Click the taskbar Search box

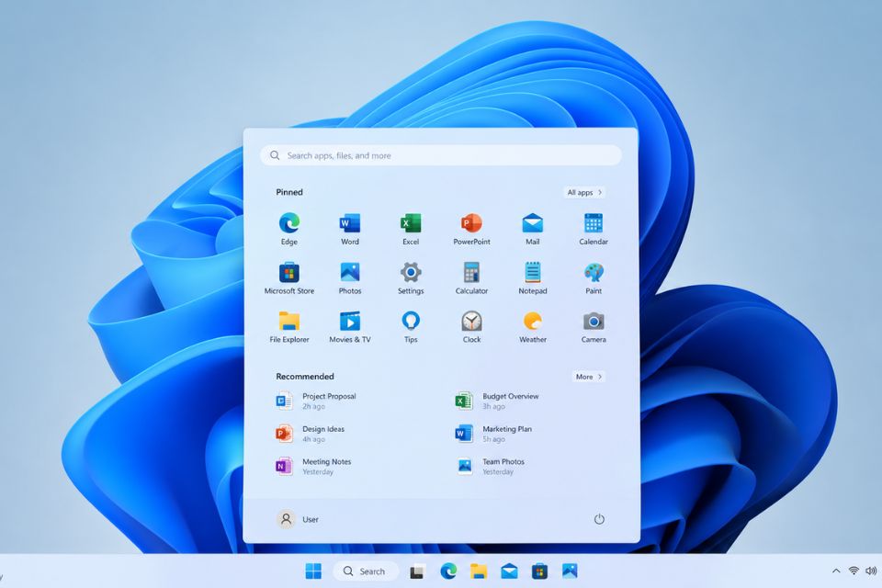point(366,571)
